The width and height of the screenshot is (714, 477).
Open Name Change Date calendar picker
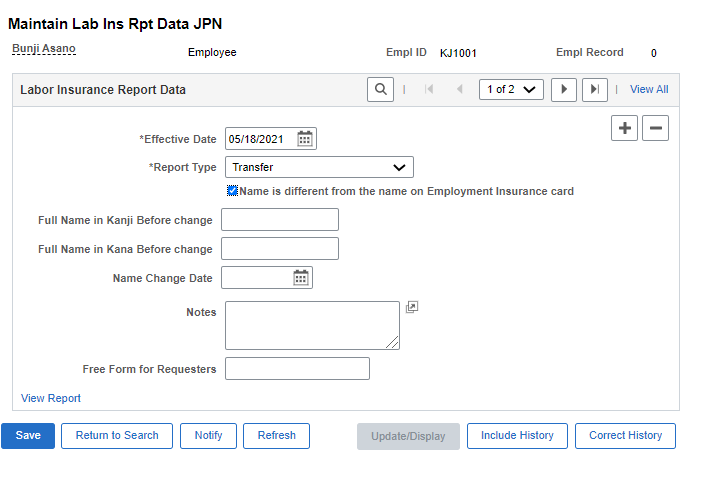301,278
